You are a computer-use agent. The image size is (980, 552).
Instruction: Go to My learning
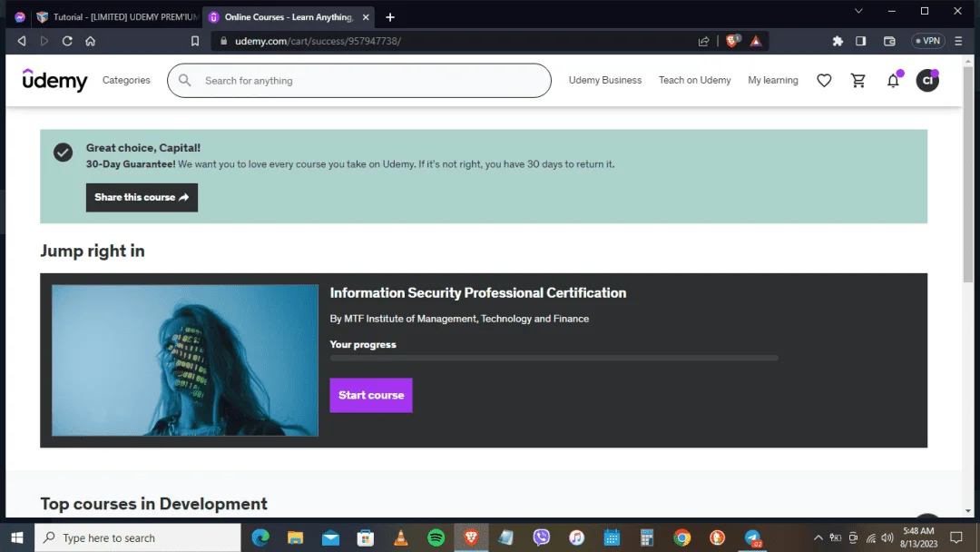773,80
